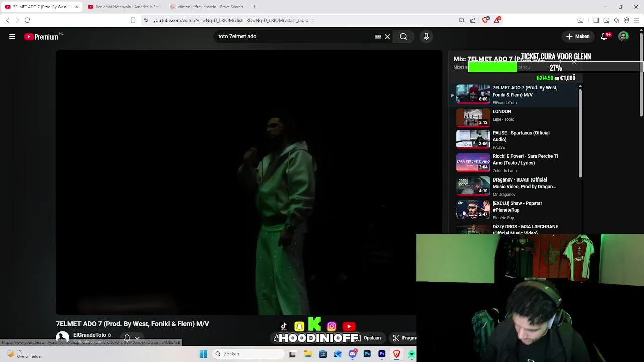This screenshot has height=362, width=644.
Task: Click the install app icon in address bar
Action: tap(461, 20)
